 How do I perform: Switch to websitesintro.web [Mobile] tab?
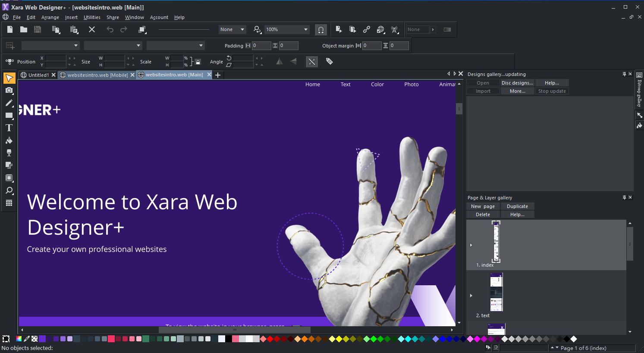[x=97, y=75]
